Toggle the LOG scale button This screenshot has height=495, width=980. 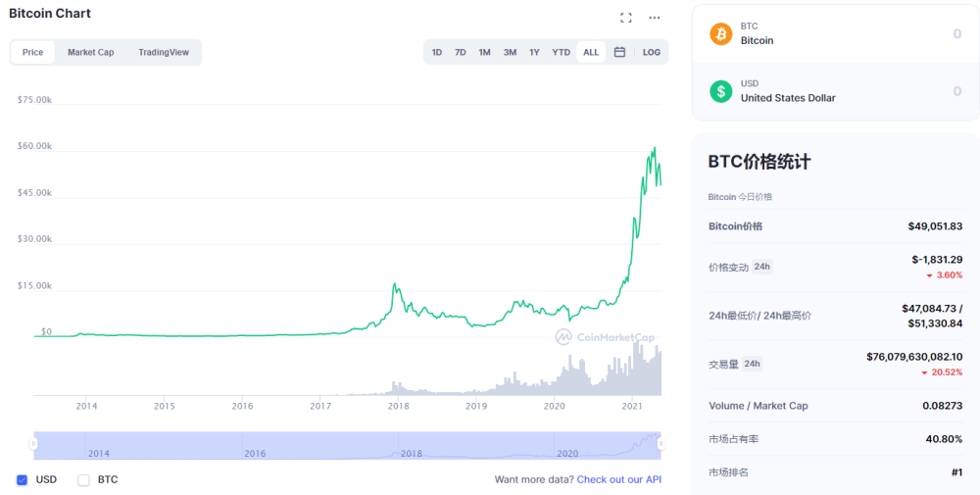(x=652, y=52)
